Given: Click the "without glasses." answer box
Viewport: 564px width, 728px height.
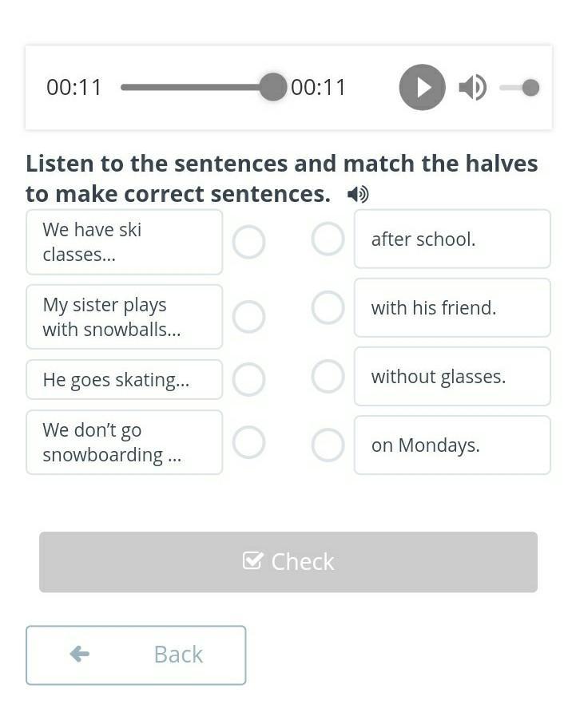Looking at the screenshot, I should [452, 376].
